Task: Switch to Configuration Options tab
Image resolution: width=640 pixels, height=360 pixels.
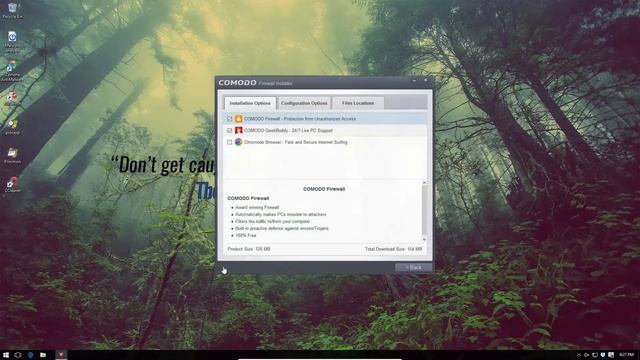Action: (x=304, y=103)
